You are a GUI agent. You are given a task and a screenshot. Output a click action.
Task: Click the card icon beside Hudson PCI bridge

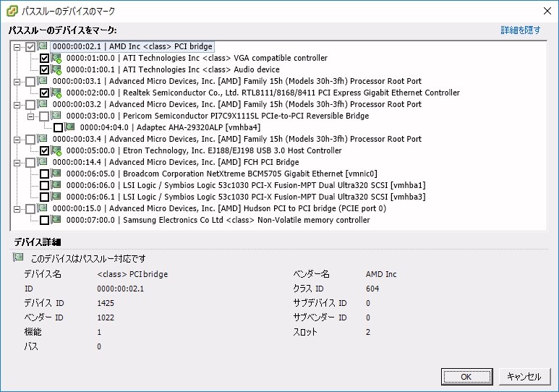43,208
